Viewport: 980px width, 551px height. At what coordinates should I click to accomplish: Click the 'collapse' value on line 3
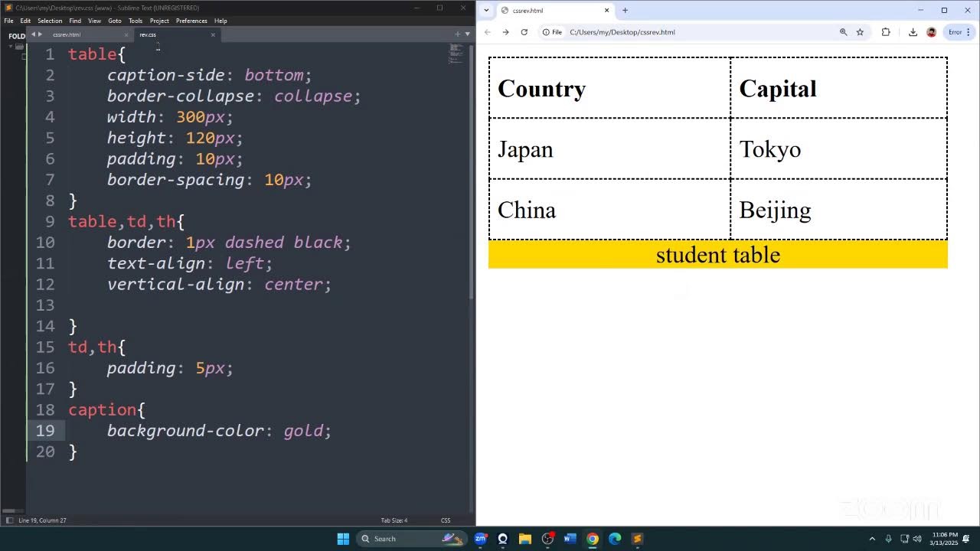coord(313,96)
